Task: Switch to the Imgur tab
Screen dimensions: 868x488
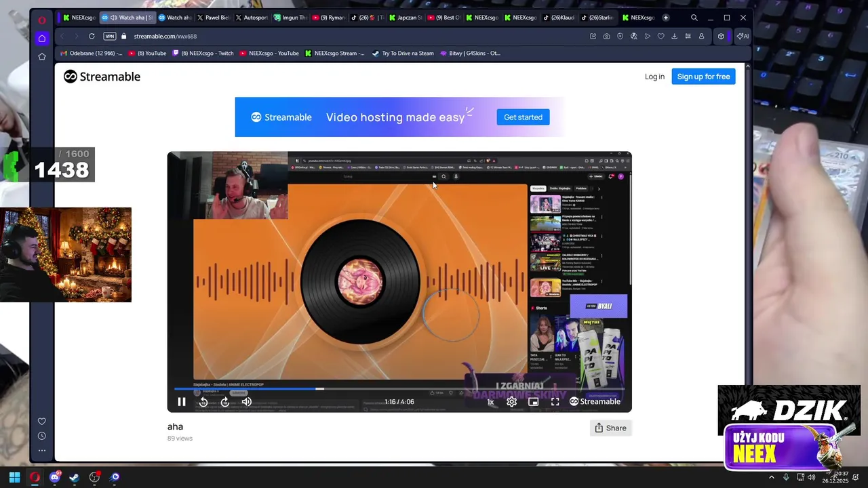Action: (x=290, y=18)
